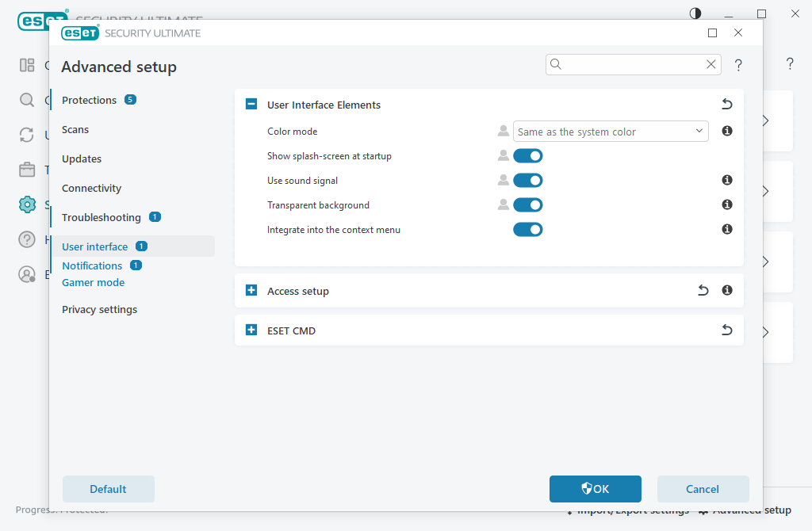Turn off Use sound signal
This screenshot has height=531, width=812.
click(x=527, y=180)
